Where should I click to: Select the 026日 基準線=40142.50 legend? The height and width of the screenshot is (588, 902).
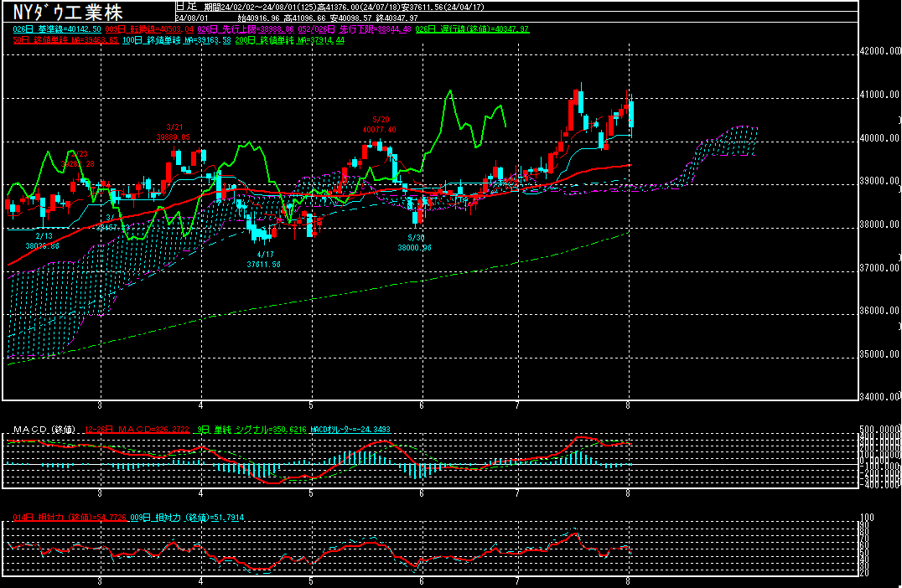click(57, 29)
